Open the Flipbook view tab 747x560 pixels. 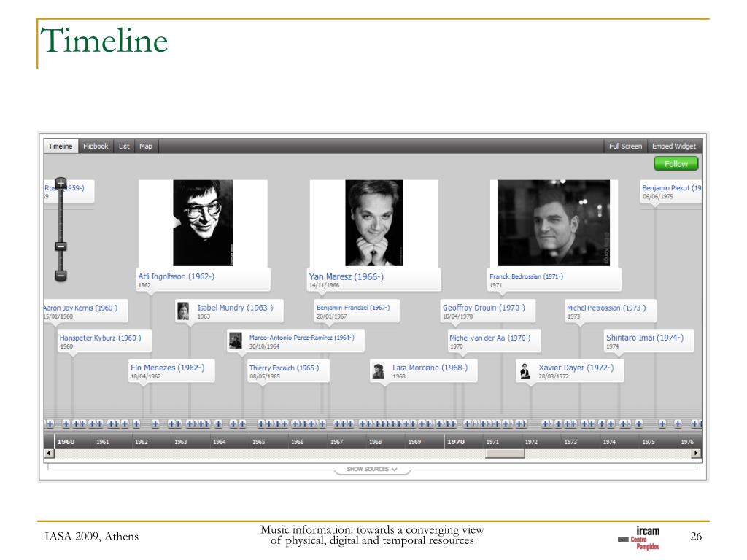point(96,146)
